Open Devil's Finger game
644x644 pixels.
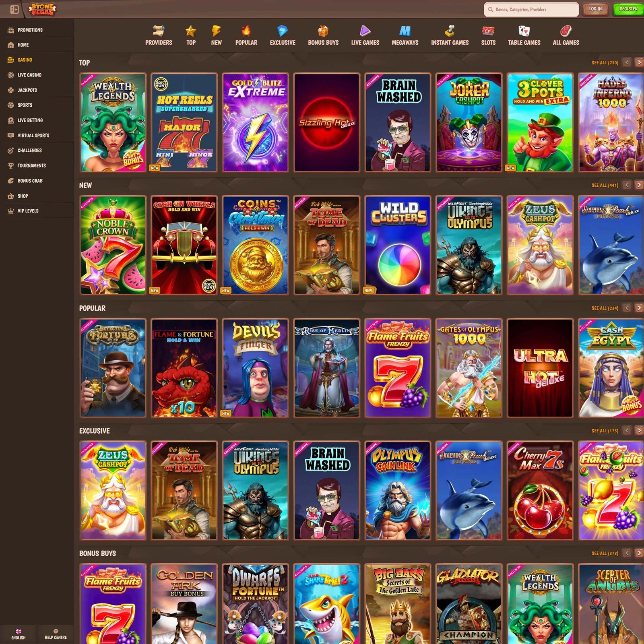coord(256,368)
